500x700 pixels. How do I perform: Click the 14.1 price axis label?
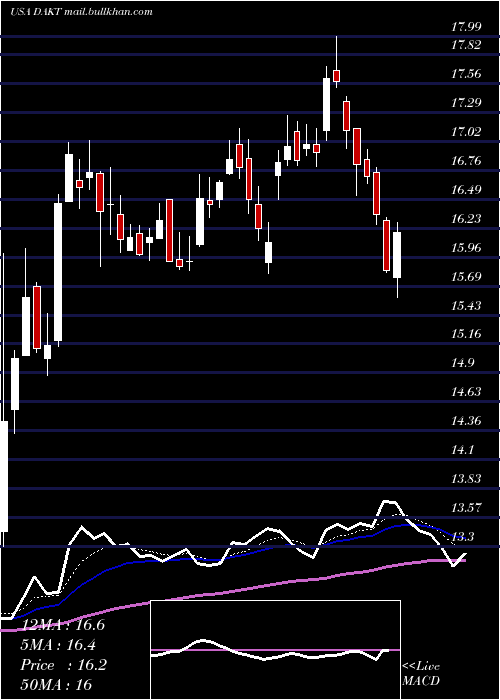[463, 450]
